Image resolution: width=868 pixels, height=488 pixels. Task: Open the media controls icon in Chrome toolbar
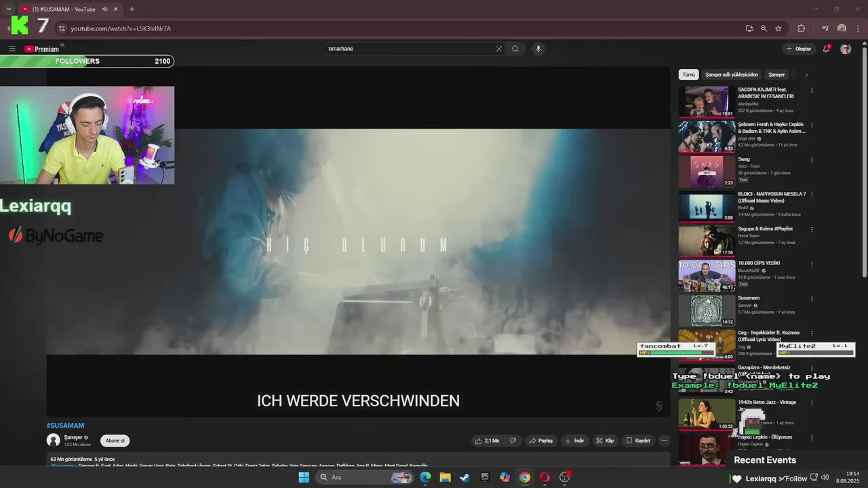pos(825,28)
